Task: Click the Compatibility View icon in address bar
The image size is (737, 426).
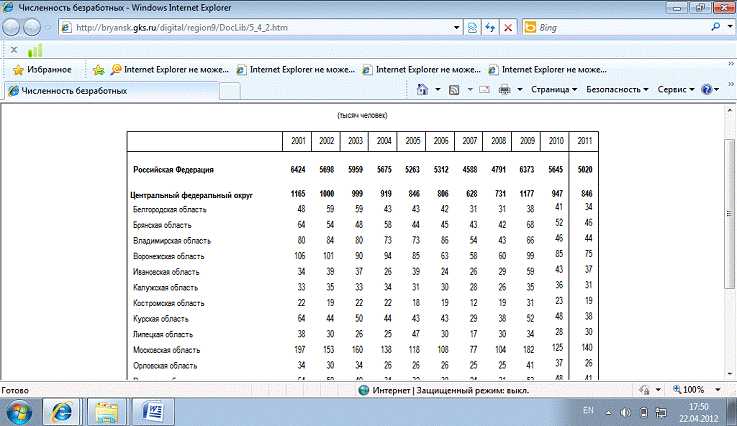Action: click(x=472, y=29)
